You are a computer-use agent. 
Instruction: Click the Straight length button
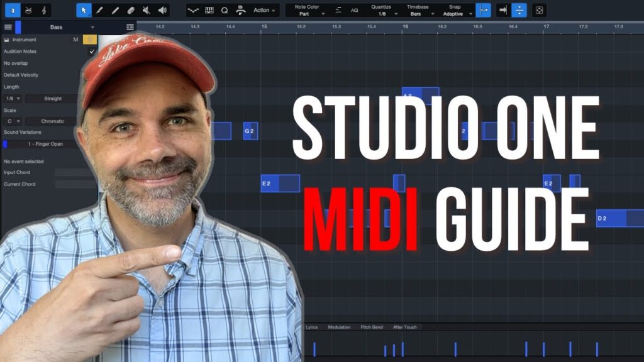[53, 99]
